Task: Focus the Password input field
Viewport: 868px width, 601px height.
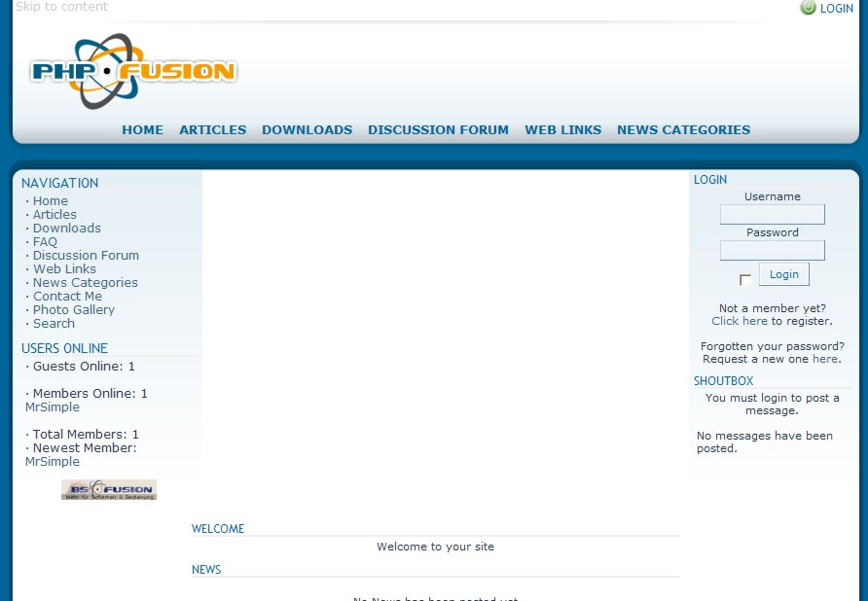Action: (772, 250)
